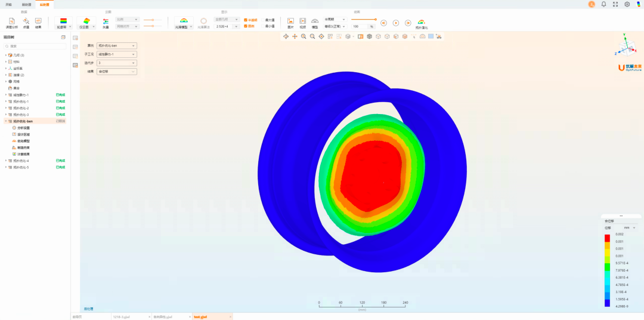Expand the 线性静力-1 tree node
This screenshot has width=644, height=320.
click(x=5, y=95)
